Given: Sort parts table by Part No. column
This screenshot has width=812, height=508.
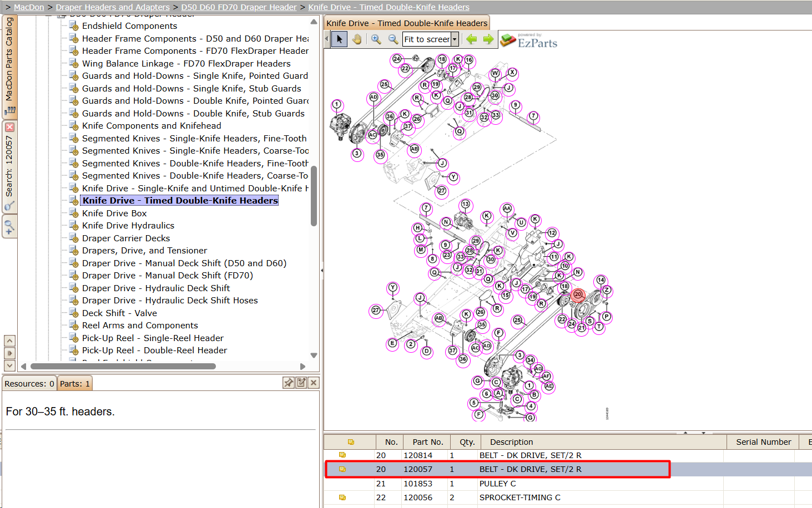Looking at the screenshot, I should pyautogui.click(x=427, y=442).
